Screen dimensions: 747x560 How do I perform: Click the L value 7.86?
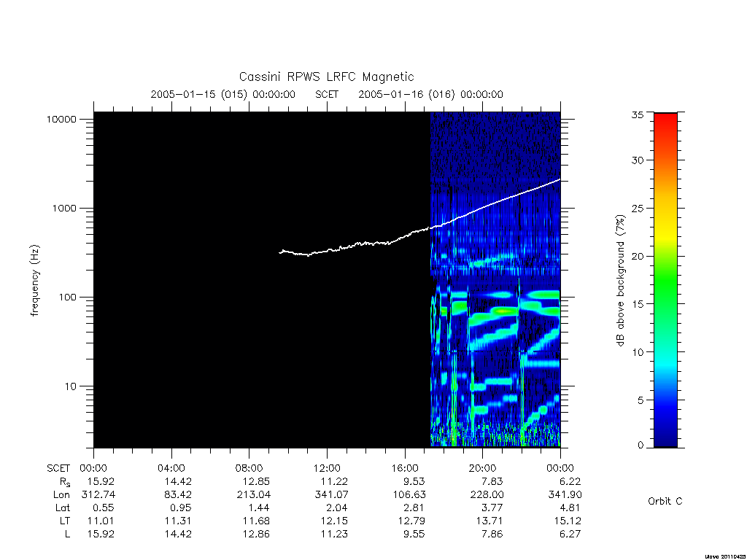492,534
